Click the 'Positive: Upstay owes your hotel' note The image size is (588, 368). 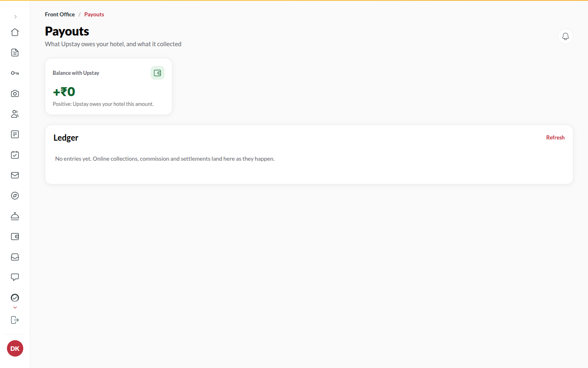(103, 104)
